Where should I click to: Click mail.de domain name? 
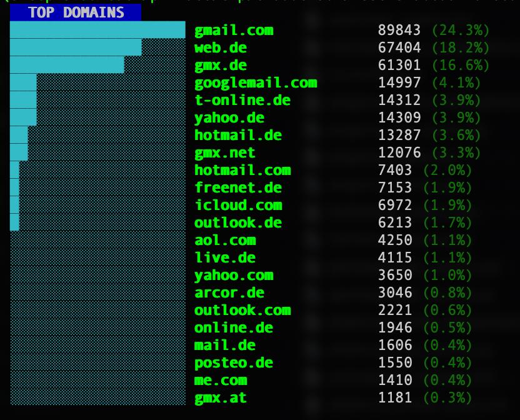(225, 346)
